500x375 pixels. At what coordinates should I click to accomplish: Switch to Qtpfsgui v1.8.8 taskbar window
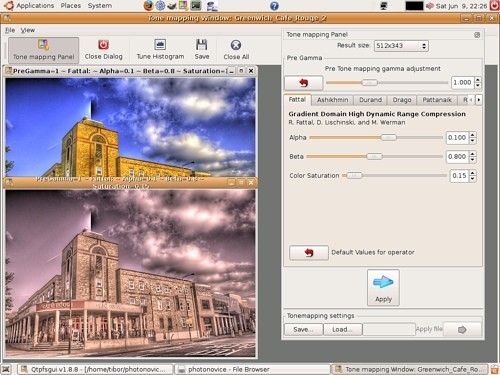tap(95, 369)
